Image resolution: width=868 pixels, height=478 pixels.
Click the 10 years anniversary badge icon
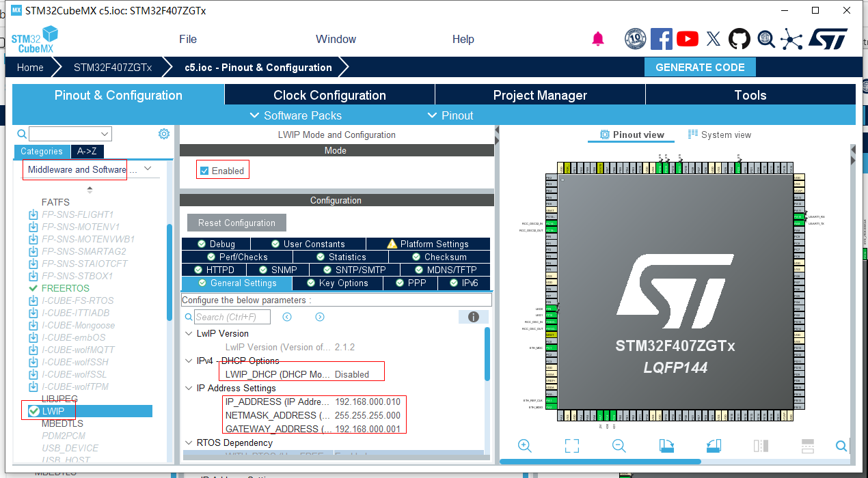pyautogui.click(x=635, y=39)
